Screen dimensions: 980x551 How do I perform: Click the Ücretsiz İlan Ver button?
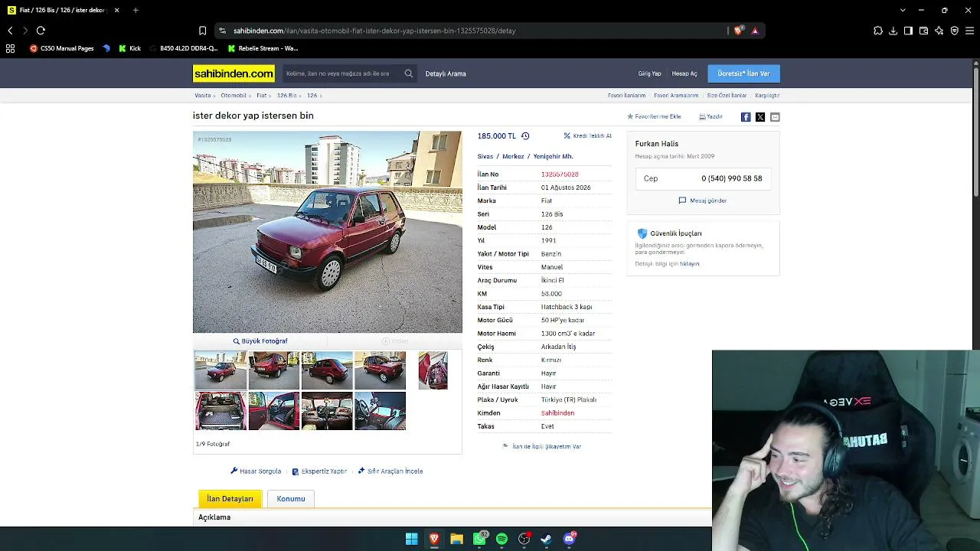(x=743, y=73)
